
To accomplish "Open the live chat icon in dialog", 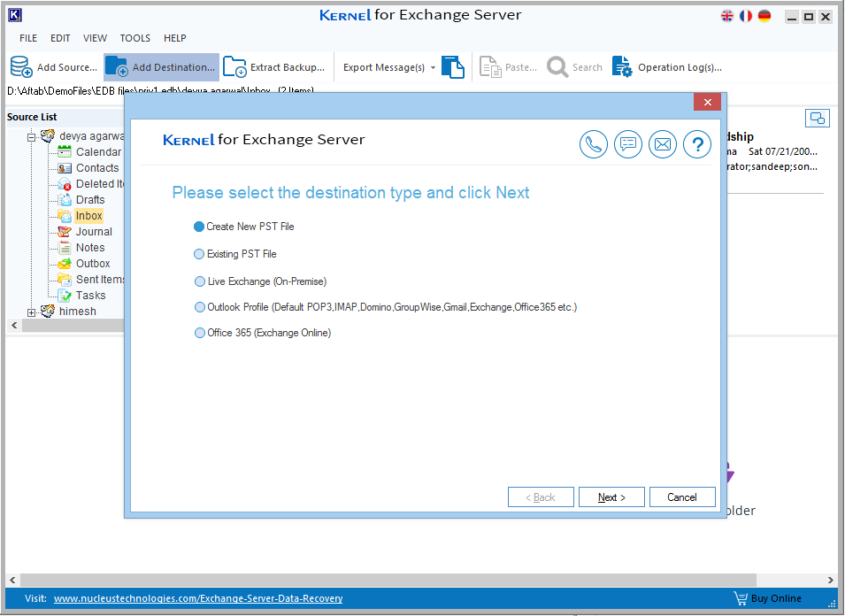I will 628,144.
